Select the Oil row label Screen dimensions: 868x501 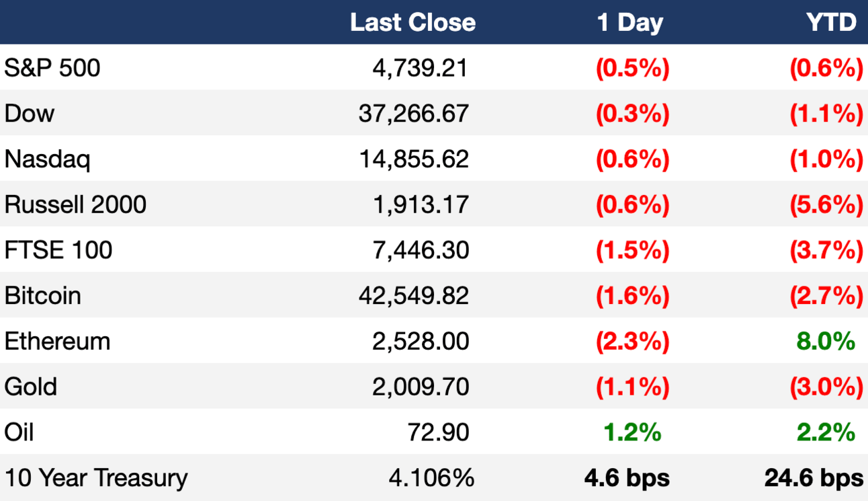pos(19,432)
